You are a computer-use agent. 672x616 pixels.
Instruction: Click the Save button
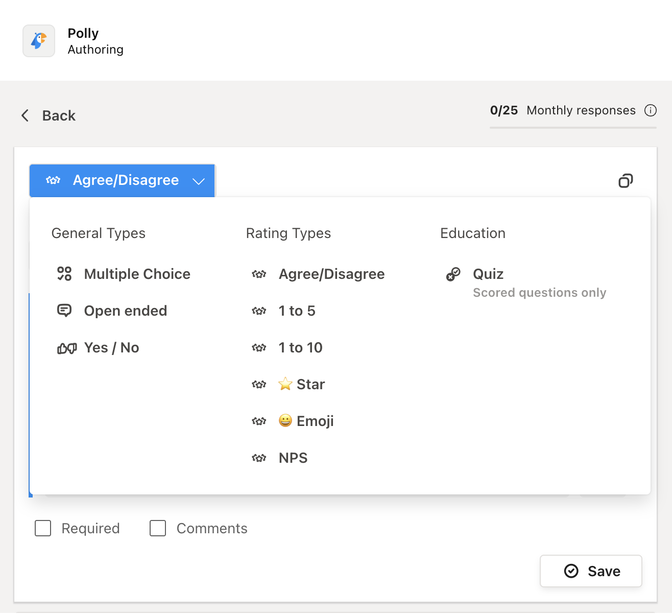click(591, 571)
